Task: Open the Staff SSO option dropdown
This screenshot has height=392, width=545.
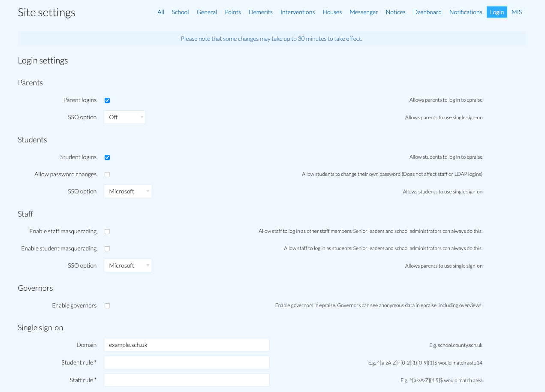Action: [x=128, y=265]
